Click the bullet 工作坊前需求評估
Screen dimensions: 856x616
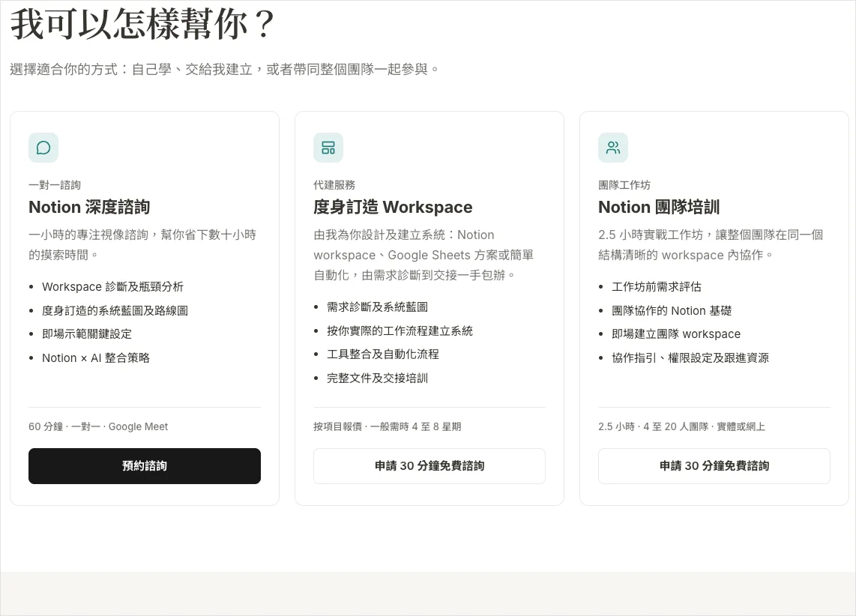[656, 287]
